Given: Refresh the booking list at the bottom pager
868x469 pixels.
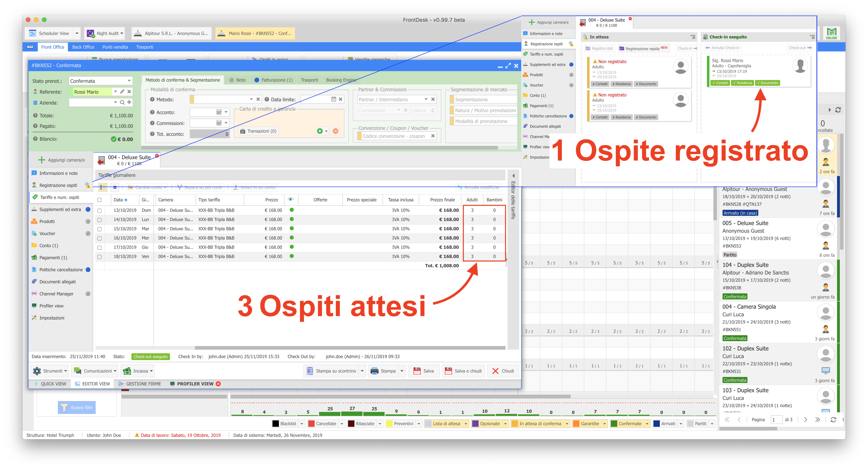Looking at the screenshot, I should (833, 420).
